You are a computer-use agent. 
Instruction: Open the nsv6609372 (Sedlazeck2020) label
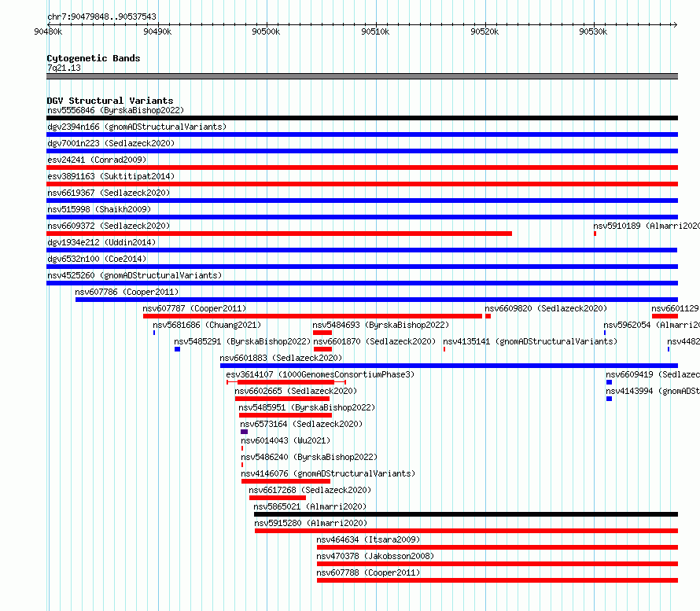coord(109,226)
